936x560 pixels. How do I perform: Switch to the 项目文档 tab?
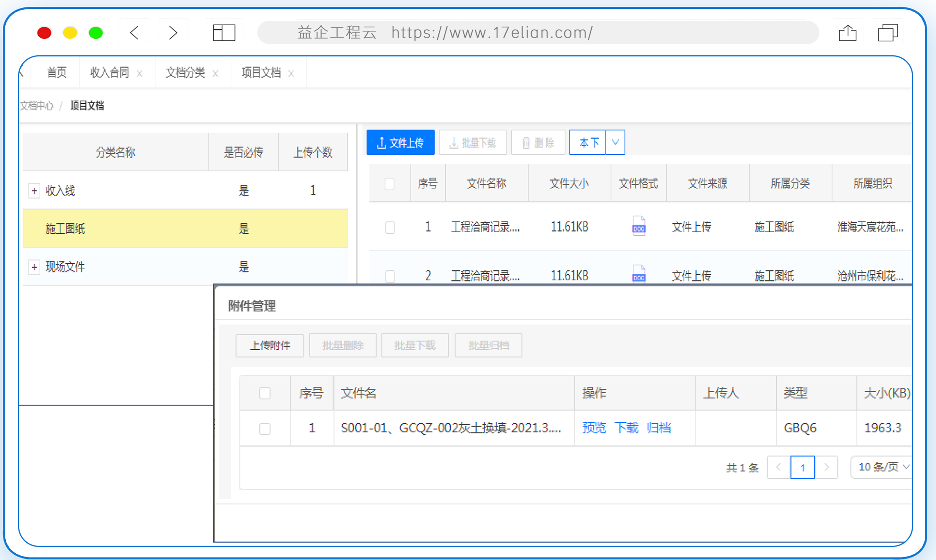tap(261, 72)
